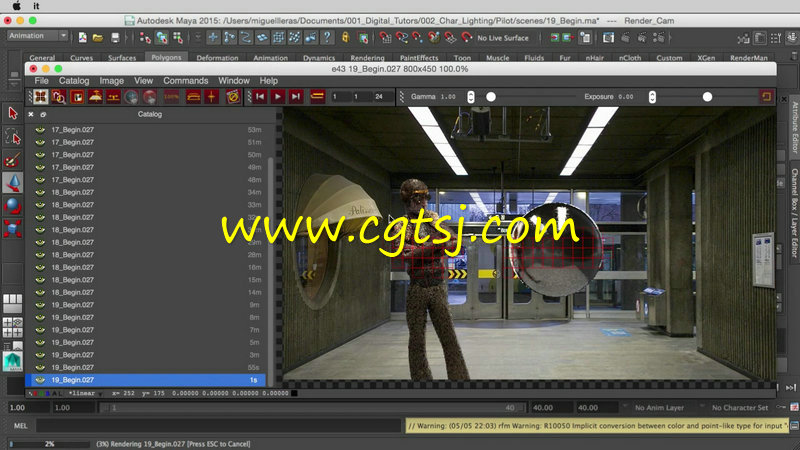Viewport: 800px width, 450px height.
Task: Open the 'it' application menu in menu bar
Action: [36, 6]
